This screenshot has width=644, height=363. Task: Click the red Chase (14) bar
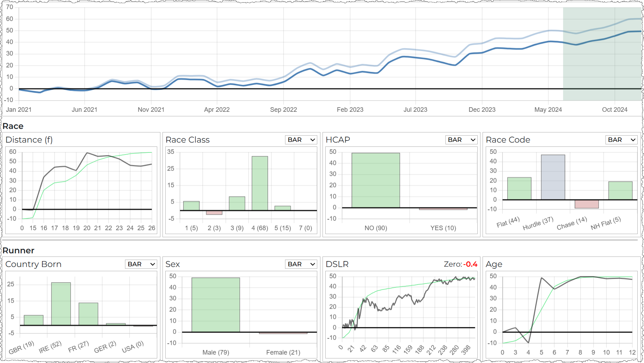(587, 204)
